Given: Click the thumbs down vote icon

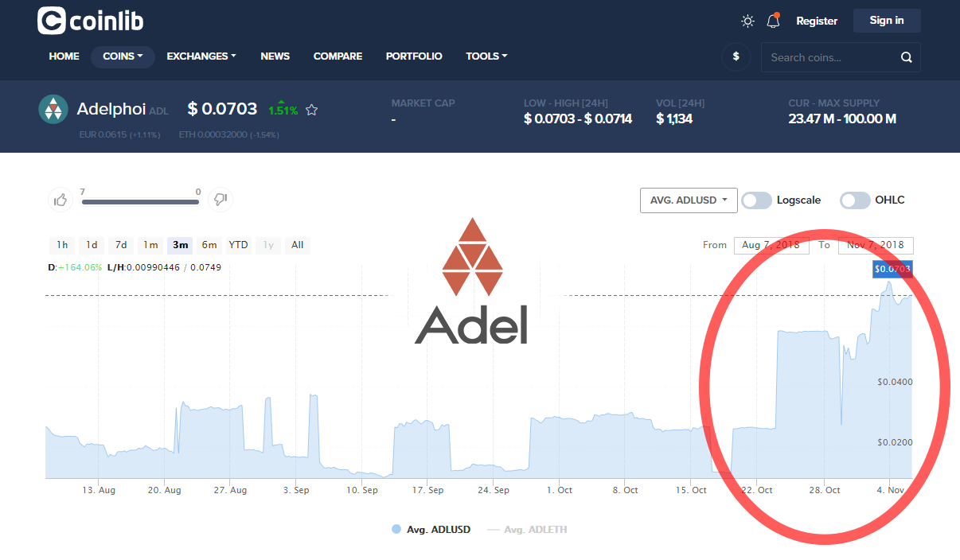Looking at the screenshot, I should pos(220,200).
